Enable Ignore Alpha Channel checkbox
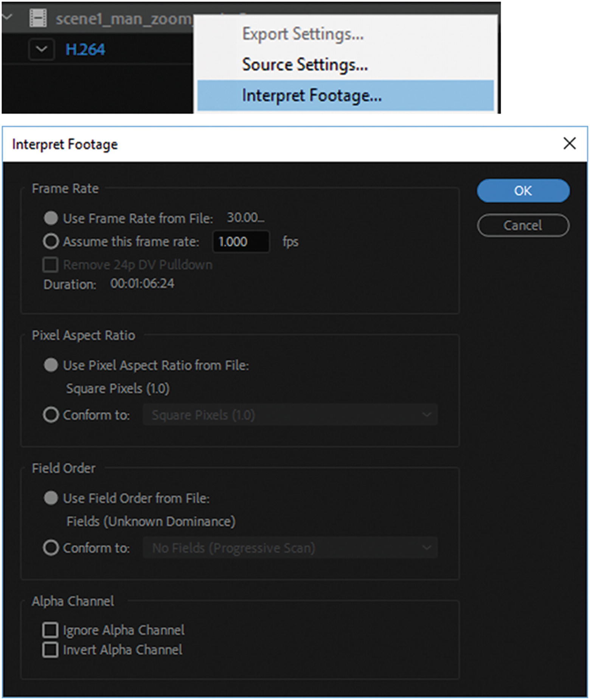Viewport: 590px width, 700px height. pyautogui.click(x=51, y=630)
